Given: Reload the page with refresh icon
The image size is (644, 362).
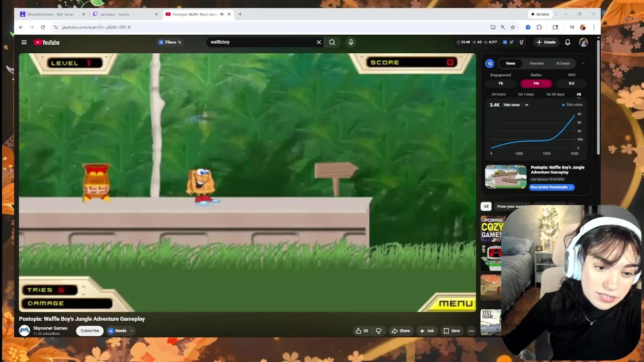Looking at the screenshot, I should pyautogui.click(x=43, y=27).
